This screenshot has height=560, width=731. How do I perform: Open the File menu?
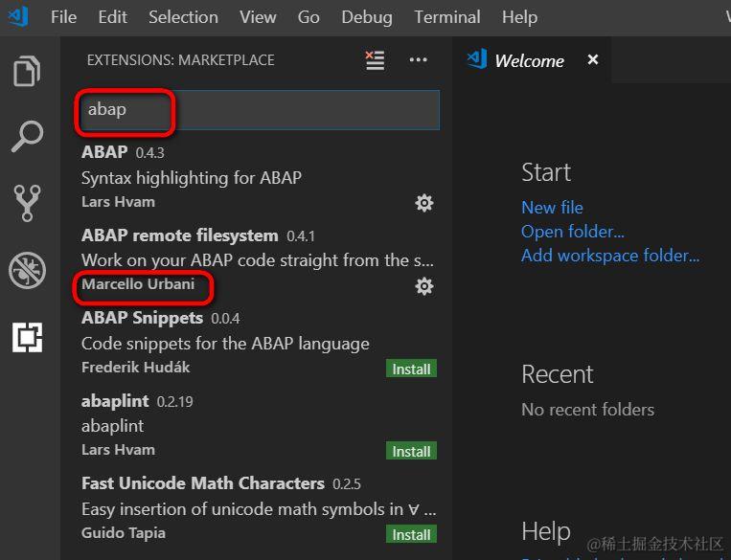click(63, 17)
